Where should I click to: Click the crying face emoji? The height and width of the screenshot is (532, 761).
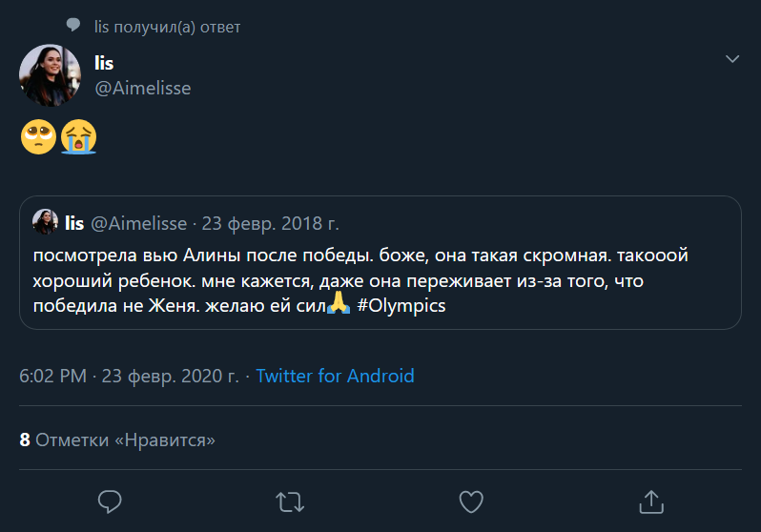point(78,138)
